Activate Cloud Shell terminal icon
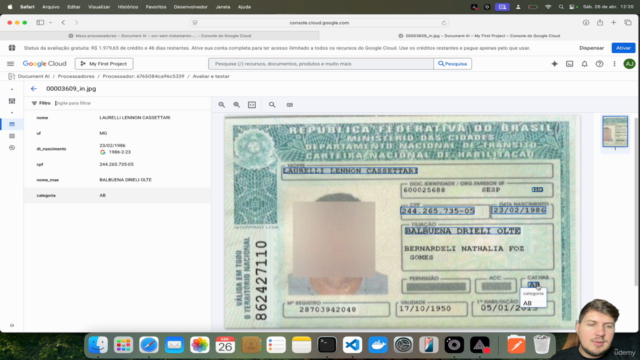 pos(569,64)
